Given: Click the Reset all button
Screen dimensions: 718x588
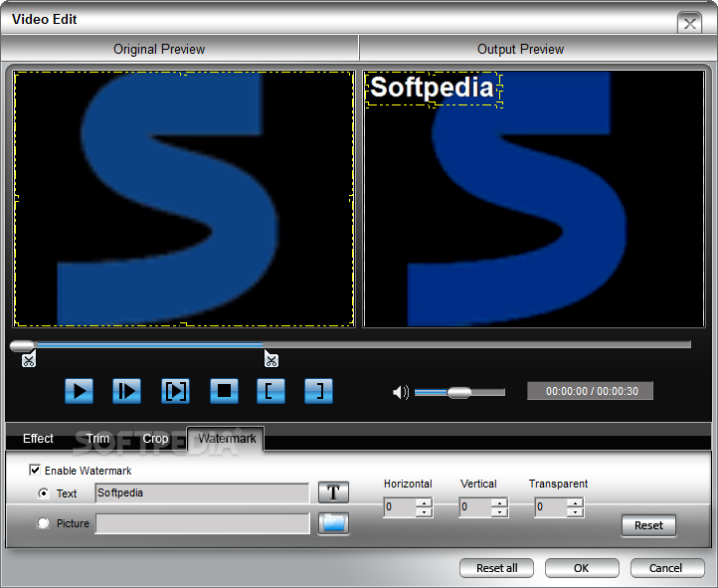Looking at the screenshot, I should tap(496, 568).
